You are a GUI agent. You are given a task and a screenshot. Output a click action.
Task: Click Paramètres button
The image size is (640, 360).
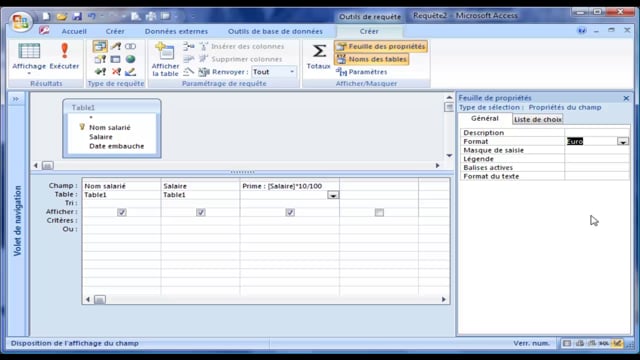(x=362, y=72)
